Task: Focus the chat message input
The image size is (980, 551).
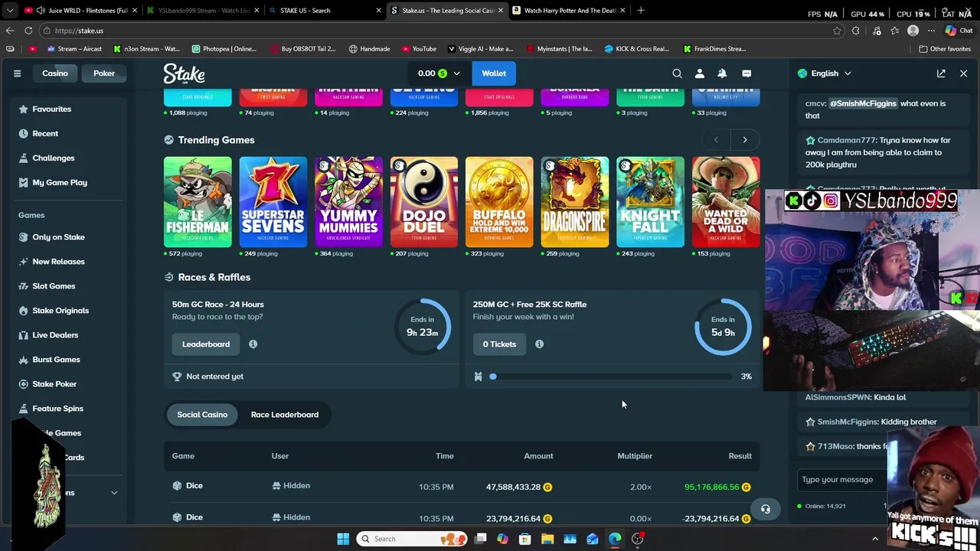Action: pyautogui.click(x=841, y=480)
